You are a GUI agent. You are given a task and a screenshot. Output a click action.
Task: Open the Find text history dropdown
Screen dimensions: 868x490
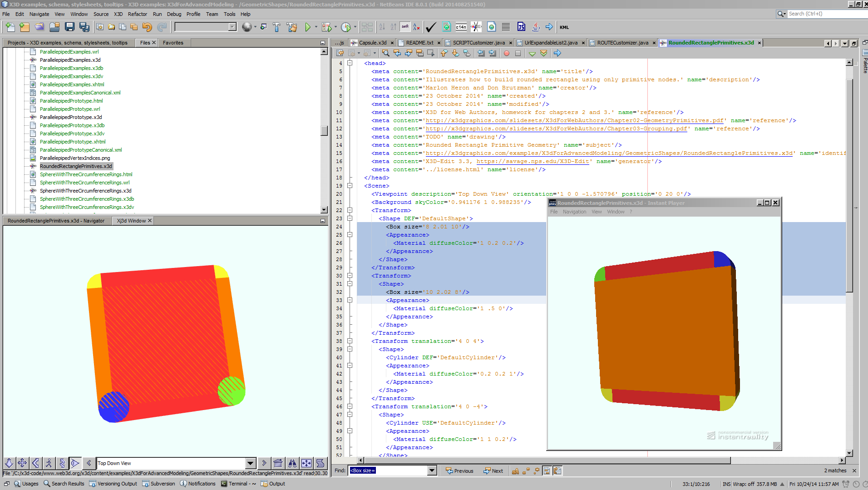[x=432, y=471]
